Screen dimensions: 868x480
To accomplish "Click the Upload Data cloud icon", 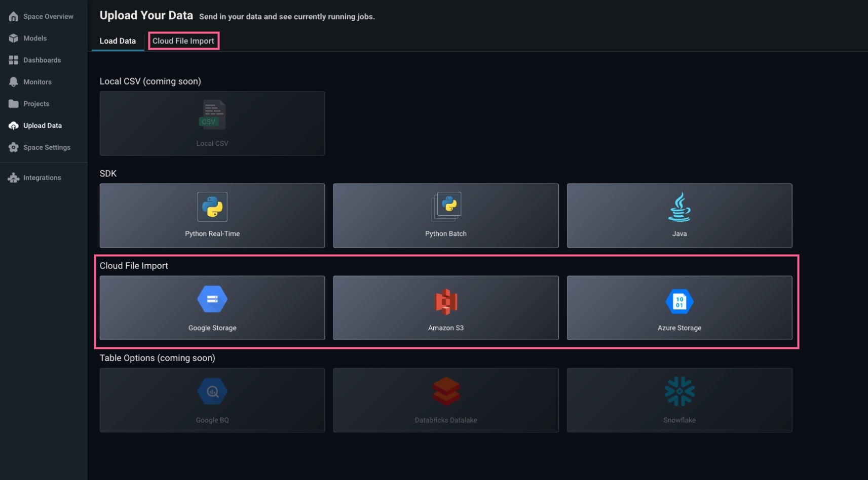I will pos(14,126).
